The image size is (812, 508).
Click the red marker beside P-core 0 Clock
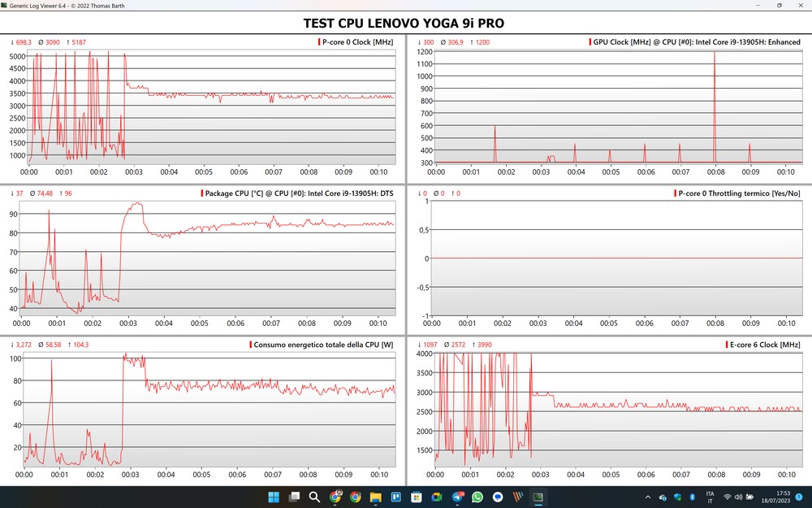click(318, 42)
